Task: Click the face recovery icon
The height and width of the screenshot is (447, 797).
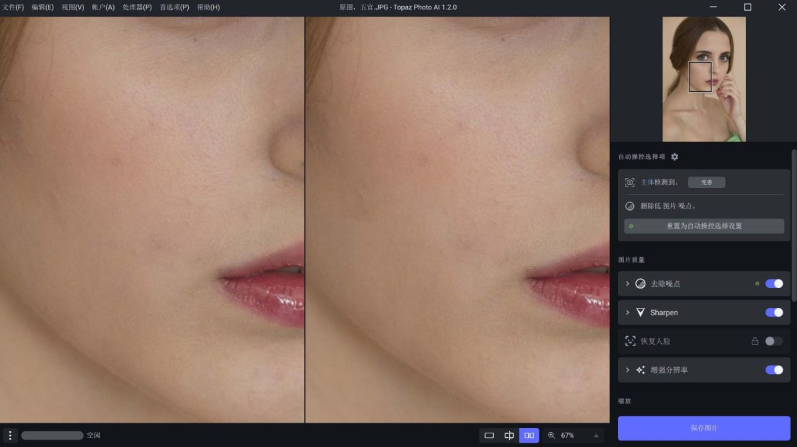Action: click(630, 341)
